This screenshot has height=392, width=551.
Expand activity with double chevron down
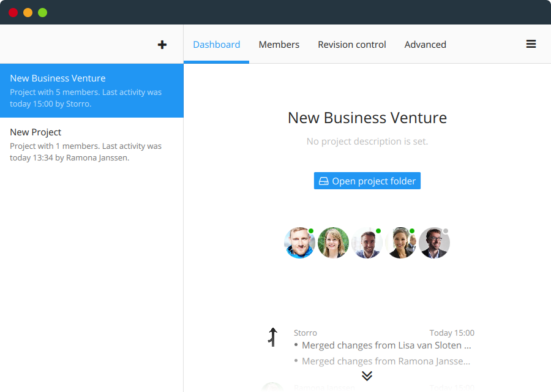[367, 375]
